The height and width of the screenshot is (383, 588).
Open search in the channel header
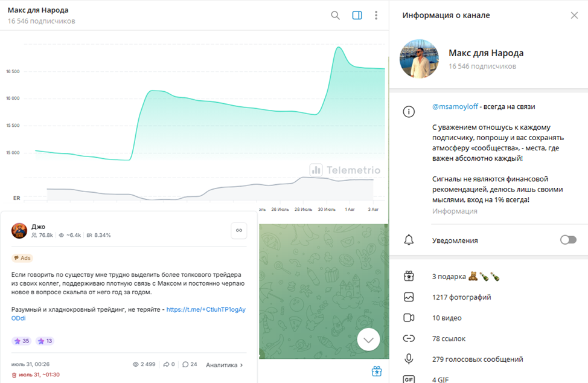335,16
